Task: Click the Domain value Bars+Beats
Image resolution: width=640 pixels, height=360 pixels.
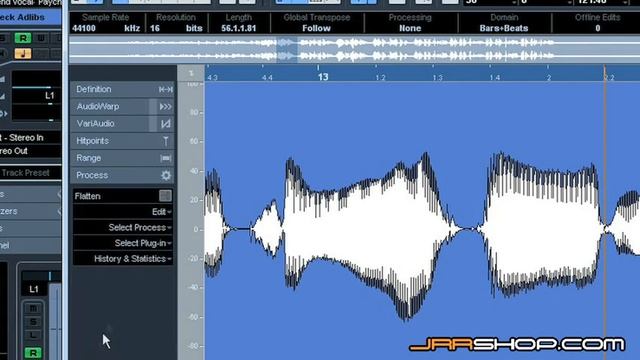Action: pos(504,28)
